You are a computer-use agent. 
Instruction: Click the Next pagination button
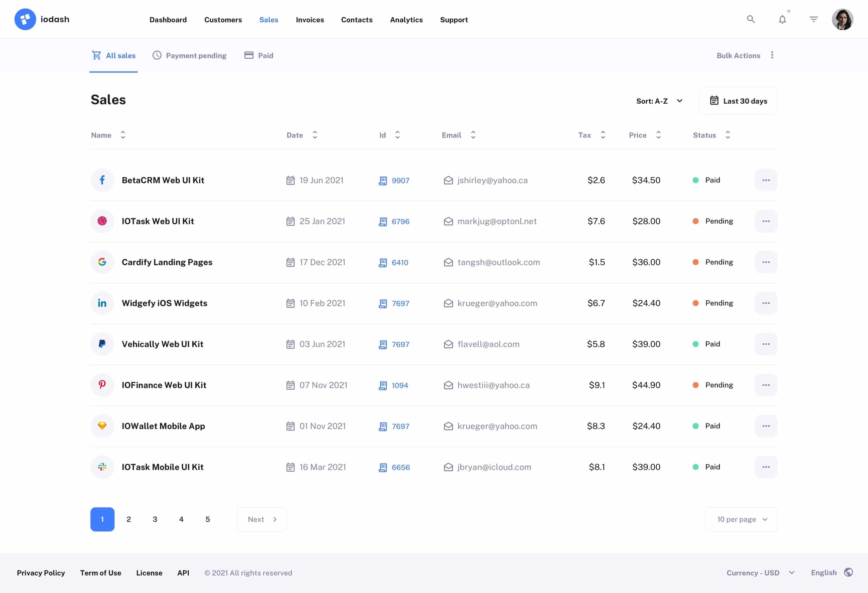(x=261, y=519)
